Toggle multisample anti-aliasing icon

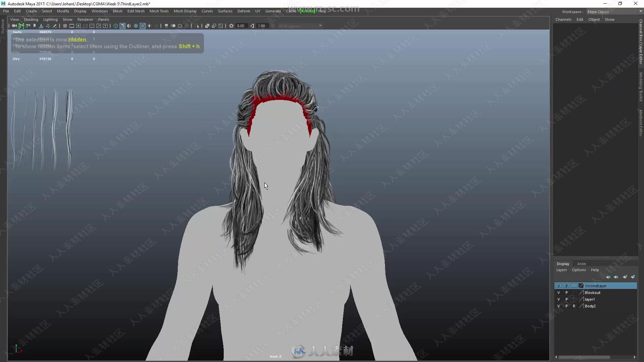pyautogui.click(x=180, y=26)
